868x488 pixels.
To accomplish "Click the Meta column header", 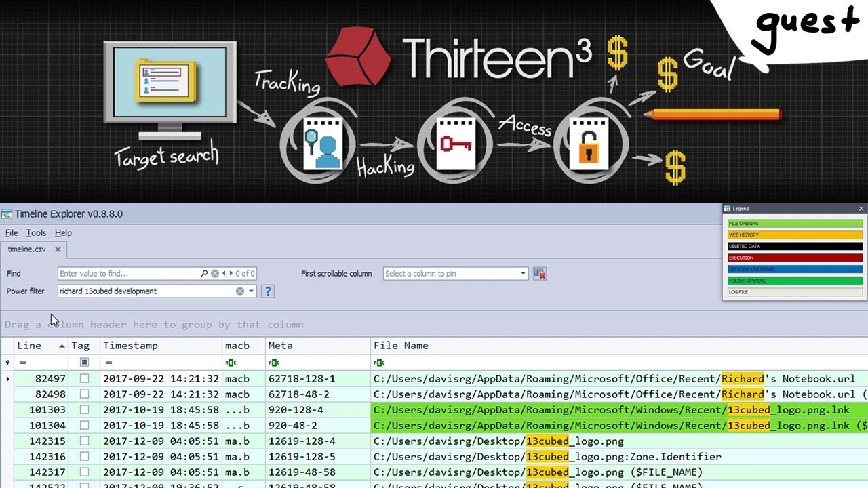I will [317, 346].
